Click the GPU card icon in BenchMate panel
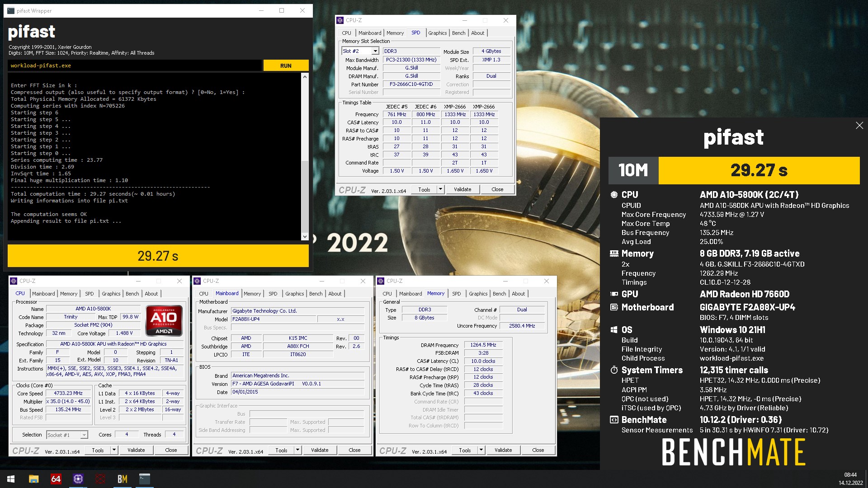This screenshot has height=488, width=868. coord(614,294)
